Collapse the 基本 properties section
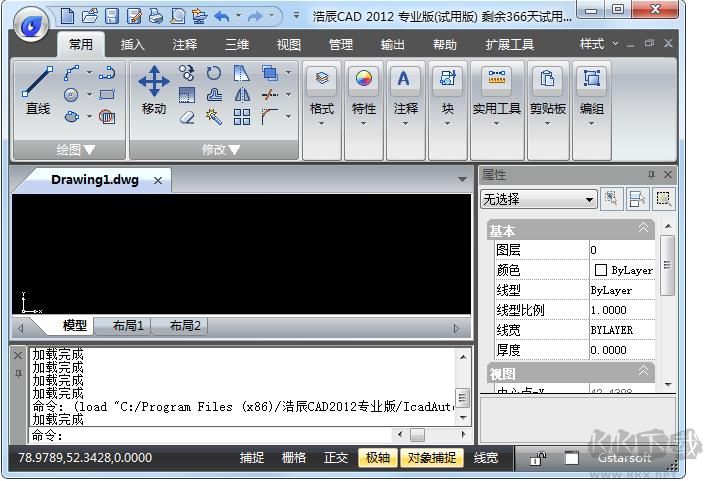Screen dimensions: 704x481 click(x=643, y=230)
